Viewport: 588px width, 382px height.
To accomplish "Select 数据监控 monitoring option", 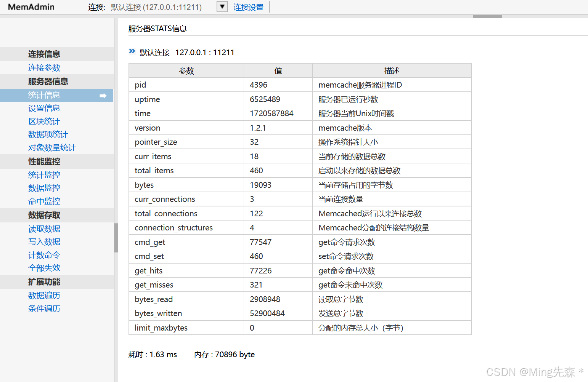I will click(44, 188).
